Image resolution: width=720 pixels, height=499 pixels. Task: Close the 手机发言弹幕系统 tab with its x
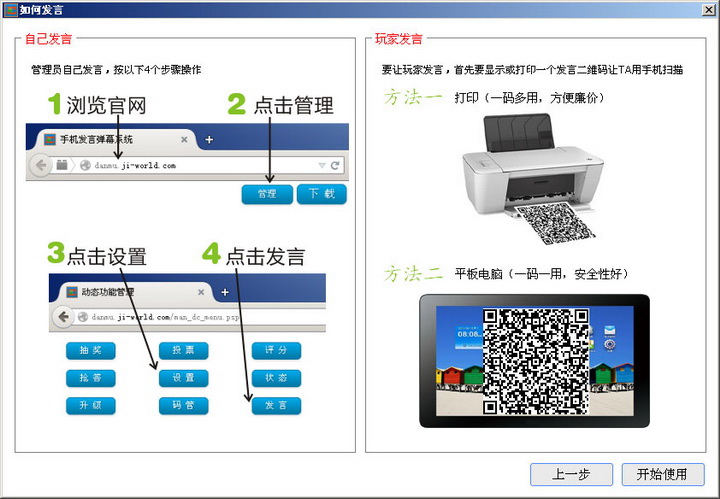[184, 140]
